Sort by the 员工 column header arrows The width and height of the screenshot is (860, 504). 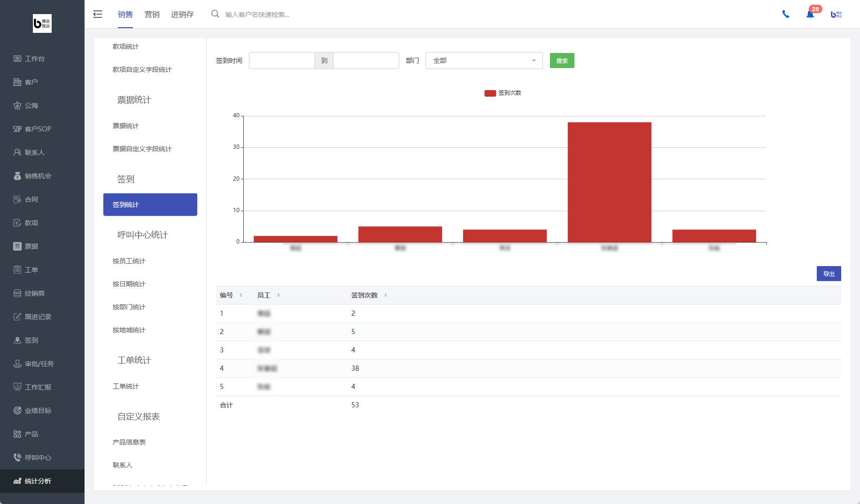coord(279,295)
